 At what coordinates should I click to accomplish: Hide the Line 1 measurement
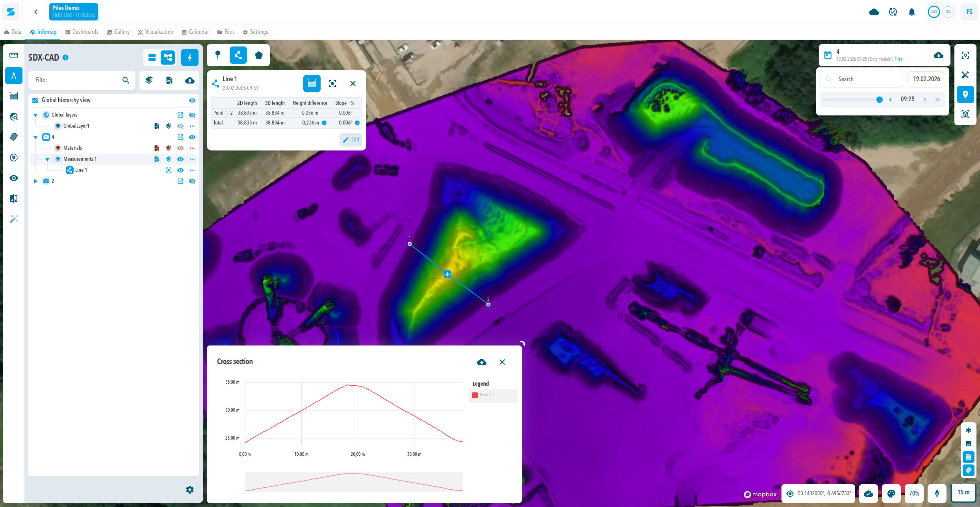click(180, 170)
